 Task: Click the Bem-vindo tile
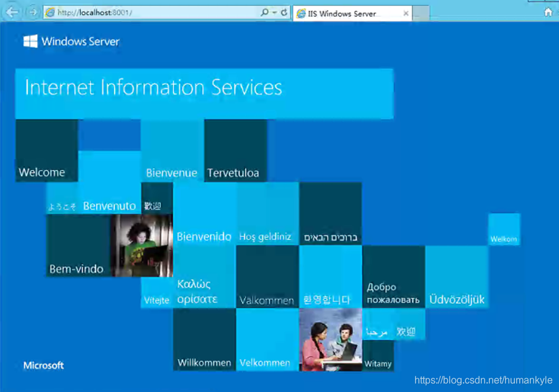click(x=78, y=246)
